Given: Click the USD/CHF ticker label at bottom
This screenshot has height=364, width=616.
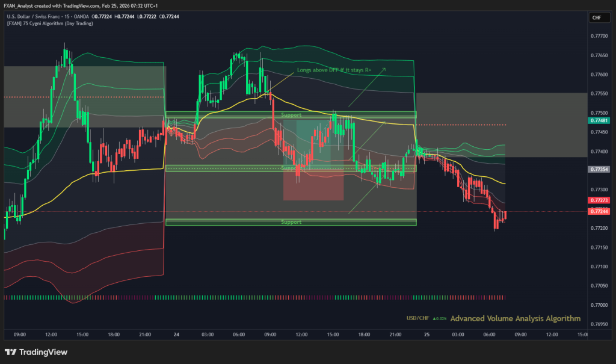Looking at the screenshot, I should 417,319.
